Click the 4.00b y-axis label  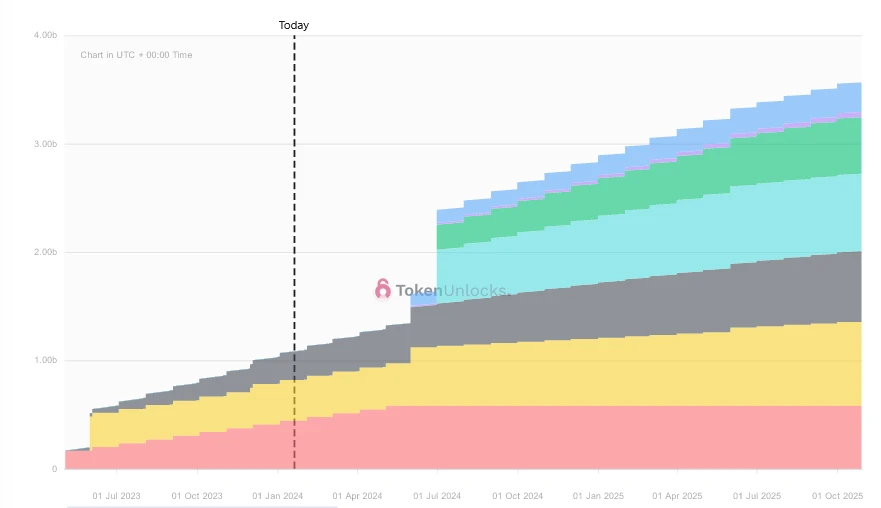click(x=44, y=36)
